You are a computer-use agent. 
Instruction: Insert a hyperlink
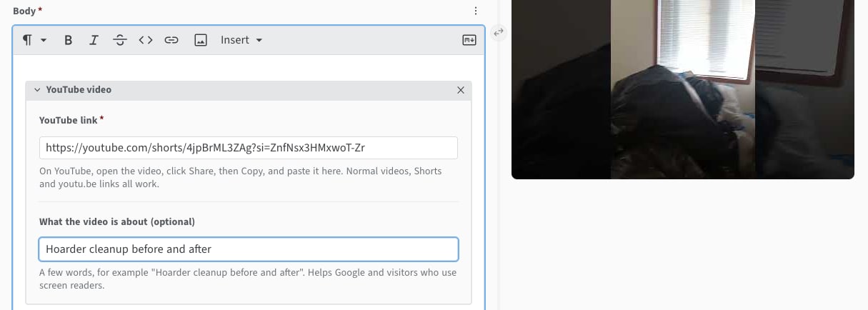[x=171, y=40]
